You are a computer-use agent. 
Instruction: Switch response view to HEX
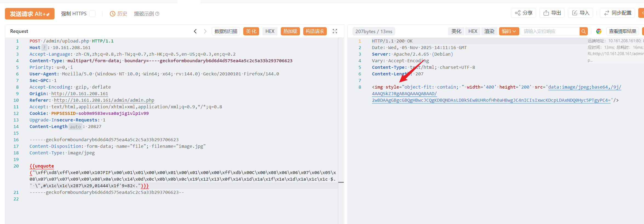pyautogui.click(x=473, y=31)
